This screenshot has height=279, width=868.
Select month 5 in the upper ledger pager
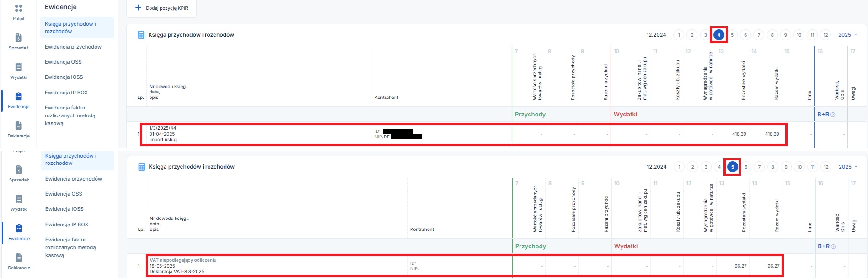click(x=732, y=35)
